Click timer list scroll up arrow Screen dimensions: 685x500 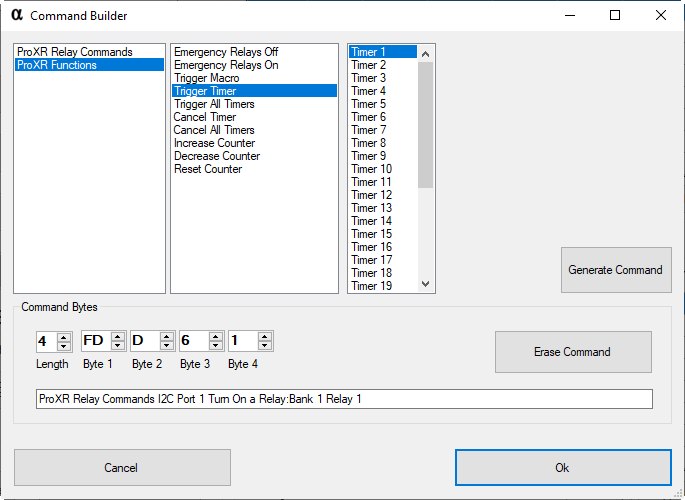(x=426, y=54)
